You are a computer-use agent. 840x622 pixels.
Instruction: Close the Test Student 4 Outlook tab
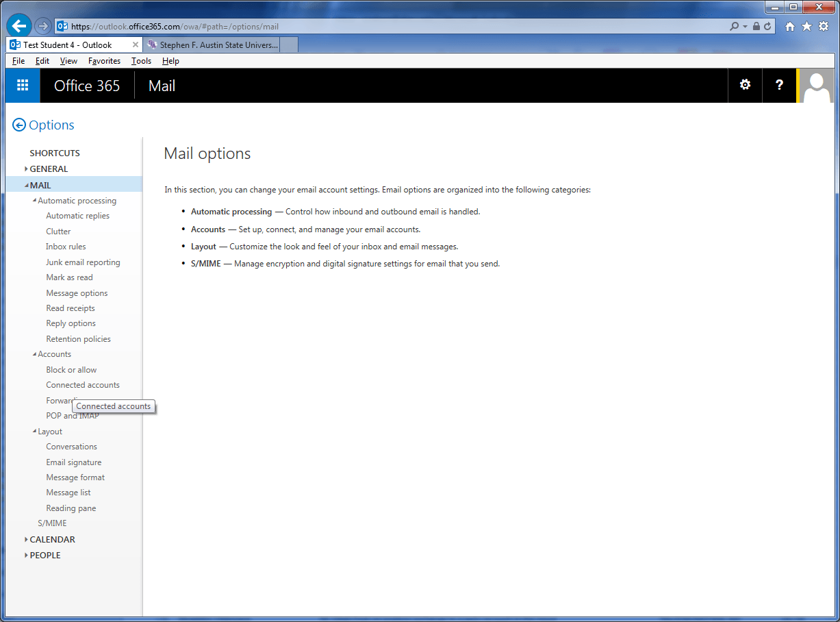point(135,45)
